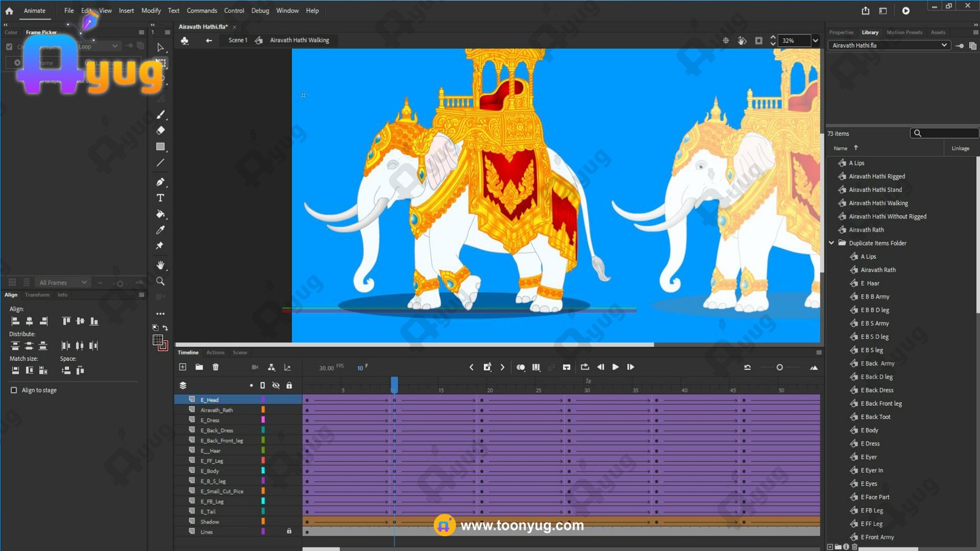Select the Rectangle tool
Viewport: 980px width, 551px height.
tap(160, 147)
